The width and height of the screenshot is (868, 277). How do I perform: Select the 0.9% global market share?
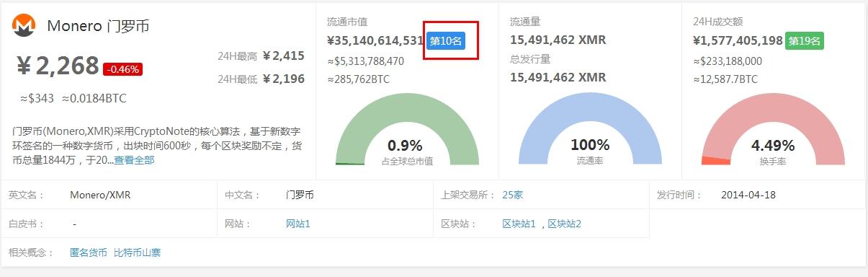click(405, 146)
